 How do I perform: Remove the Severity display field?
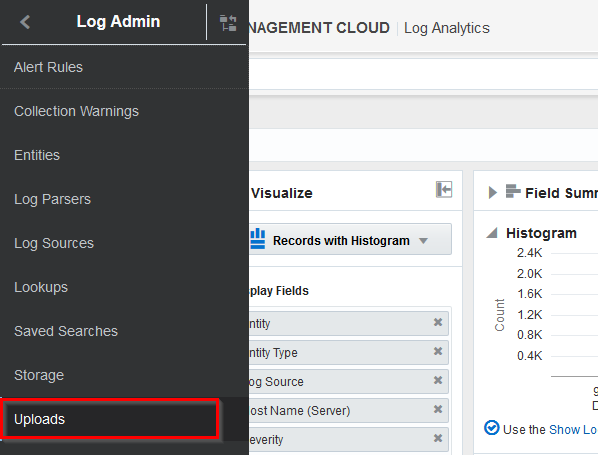point(438,438)
